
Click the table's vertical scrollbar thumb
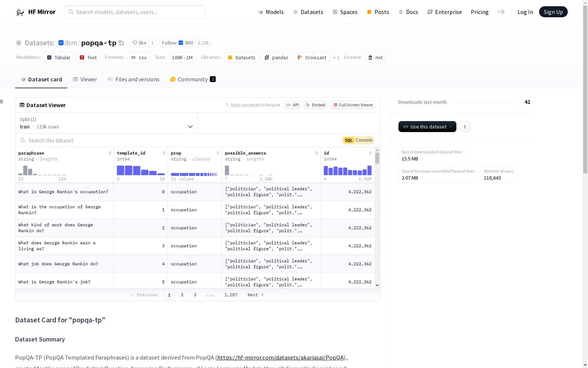tap(377, 158)
